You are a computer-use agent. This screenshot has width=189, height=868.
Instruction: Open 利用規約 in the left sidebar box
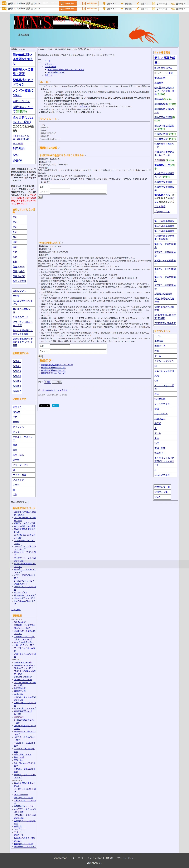click(x=19, y=149)
